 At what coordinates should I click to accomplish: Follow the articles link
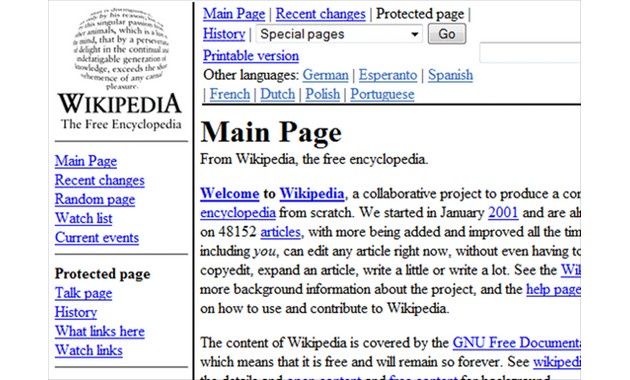coord(280,232)
